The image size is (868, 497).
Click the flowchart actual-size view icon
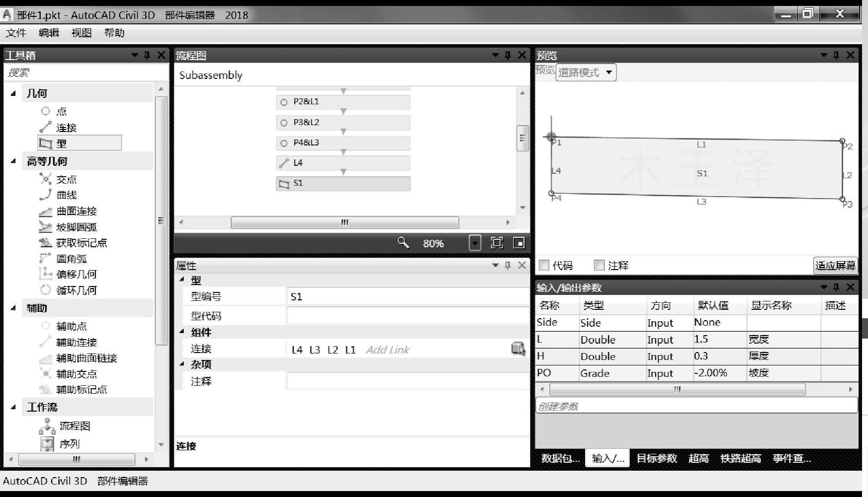pos(519,242)
